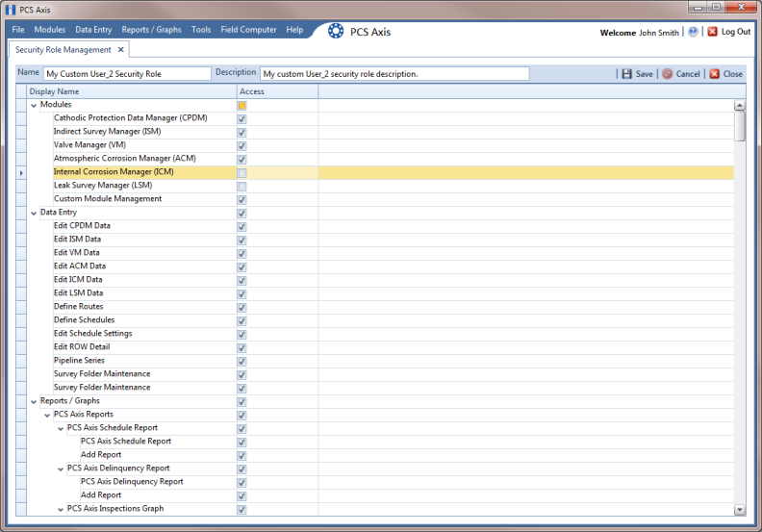Select the Edit Schedule Settings row
Image resolution: width=762 pixels, height=532 pixels.
[380, 334]
